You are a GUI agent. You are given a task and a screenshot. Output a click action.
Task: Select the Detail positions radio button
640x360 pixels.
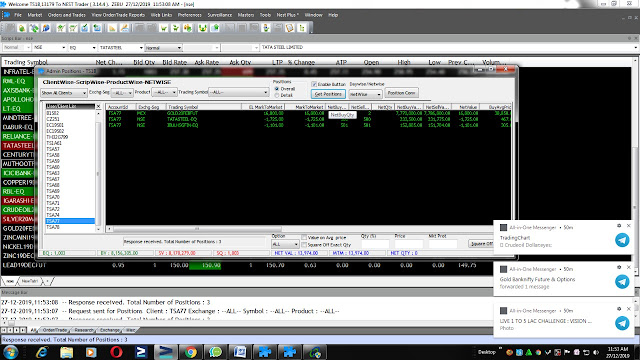277,95
